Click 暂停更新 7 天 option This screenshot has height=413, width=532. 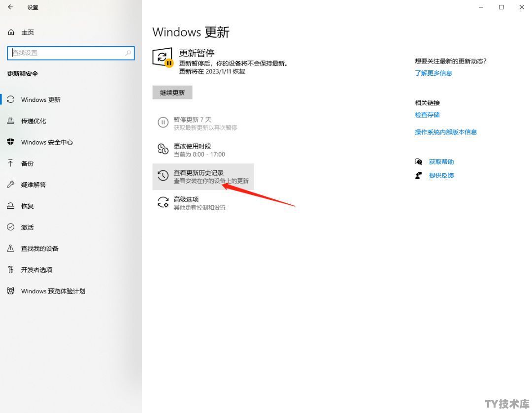pyautogui.click(x=203, y=124)
